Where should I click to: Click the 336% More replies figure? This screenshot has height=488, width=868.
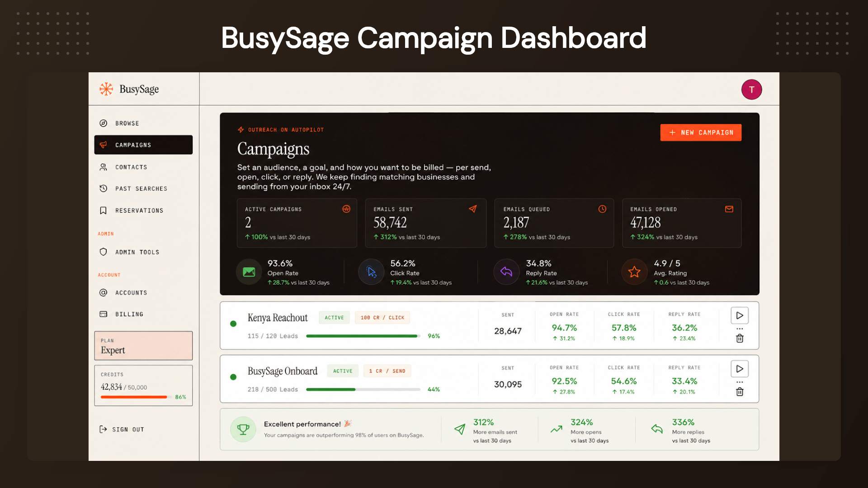point(683,422)
